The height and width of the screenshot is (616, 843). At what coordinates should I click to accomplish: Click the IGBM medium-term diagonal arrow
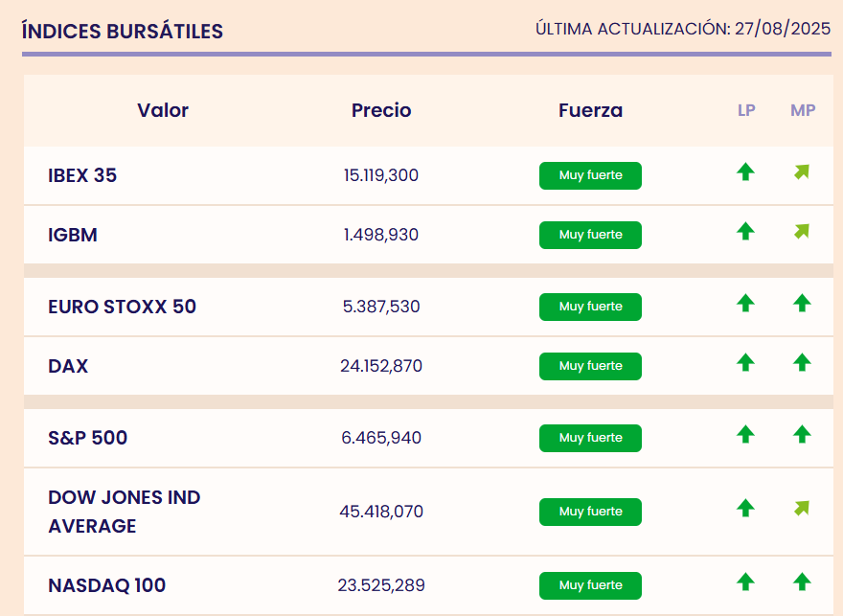pyautogui.click(x=802, y=231)
